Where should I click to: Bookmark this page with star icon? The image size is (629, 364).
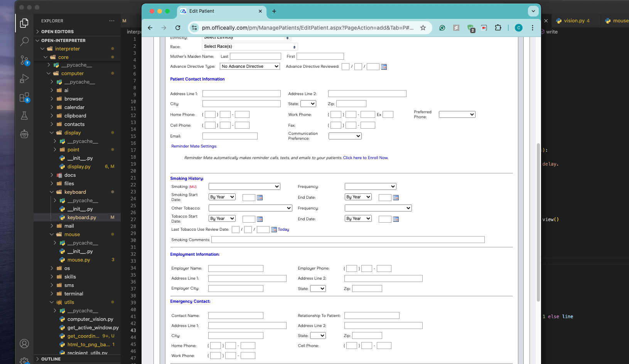(423, 28)
